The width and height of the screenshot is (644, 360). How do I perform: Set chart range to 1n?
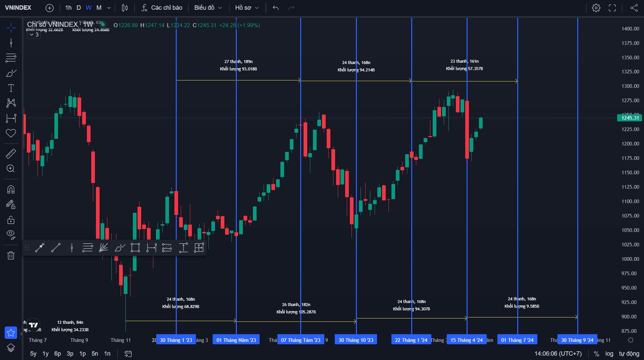tap(107, 354)
